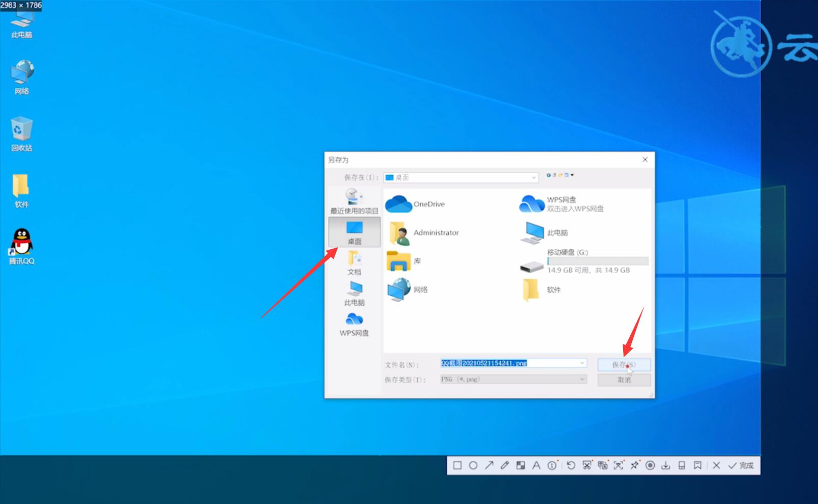Select the mosaic blur tool
This screenshot has height=504, width=818.
[x=521, y=465]
